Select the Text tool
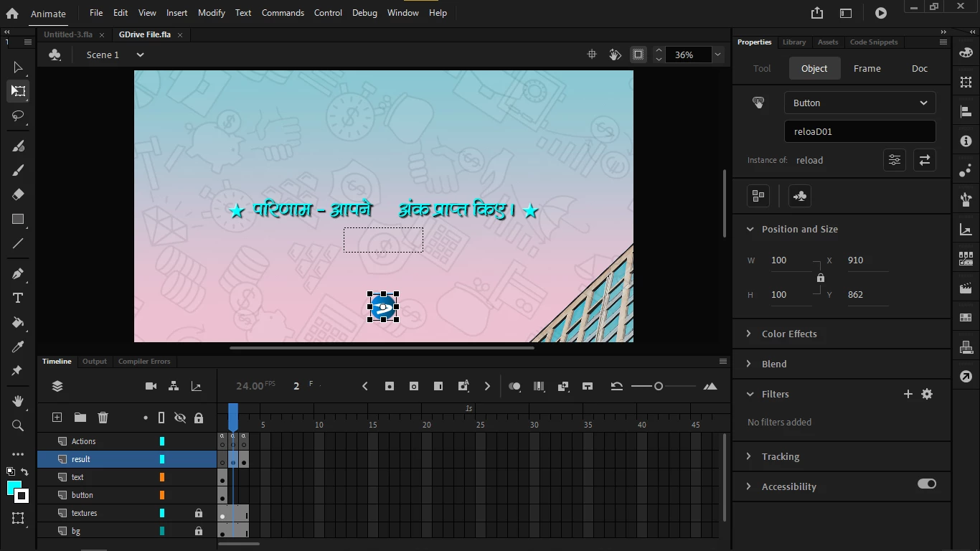The width and height of the screenshot is (980, 551). (x=18, y=298)
